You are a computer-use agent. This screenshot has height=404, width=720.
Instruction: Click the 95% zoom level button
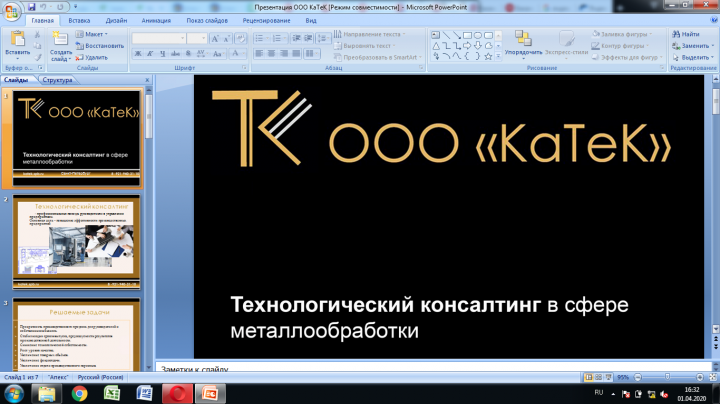(x=623, y=377)
